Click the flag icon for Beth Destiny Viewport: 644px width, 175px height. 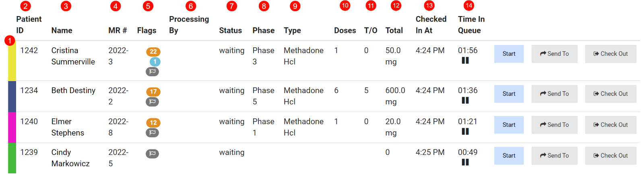pyautogui.click(x=152, y=102)
